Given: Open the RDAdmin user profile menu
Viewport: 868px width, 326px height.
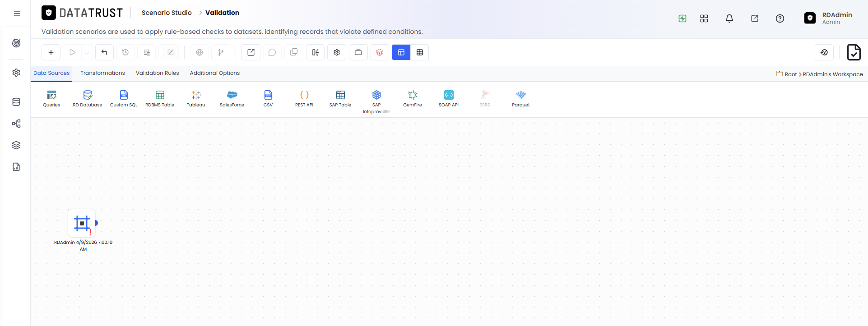Looking at the screenshot, I should [x=829, y=18].
